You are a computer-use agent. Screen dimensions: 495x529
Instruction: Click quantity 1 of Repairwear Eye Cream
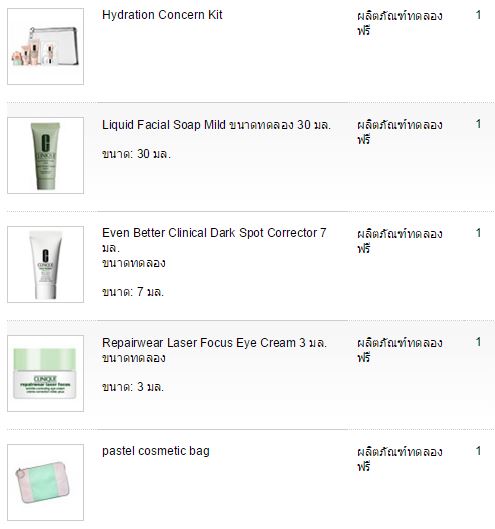[x=478, y=342]
